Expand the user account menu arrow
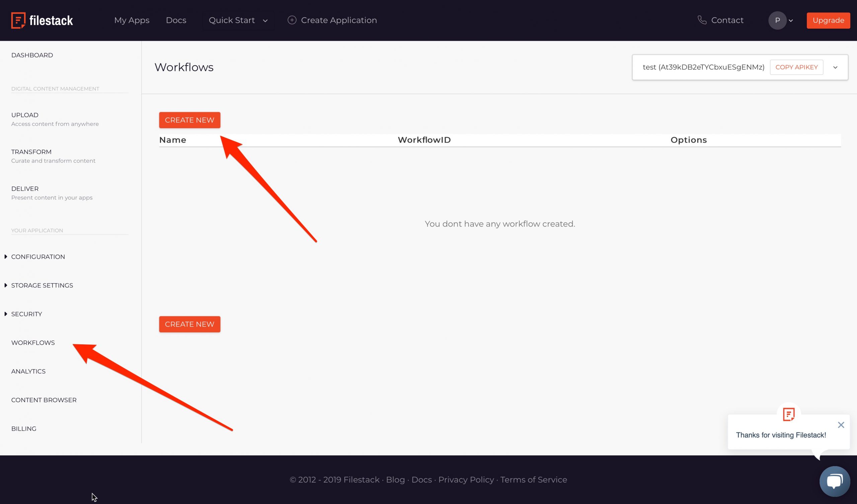This screenshot has width=857, height=504. [x=791, y=21]
